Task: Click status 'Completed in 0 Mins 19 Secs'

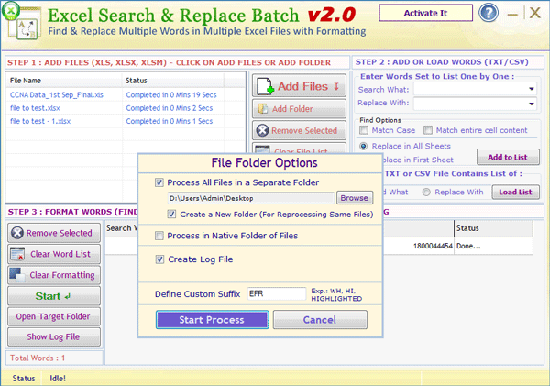Action: (171, 95)
